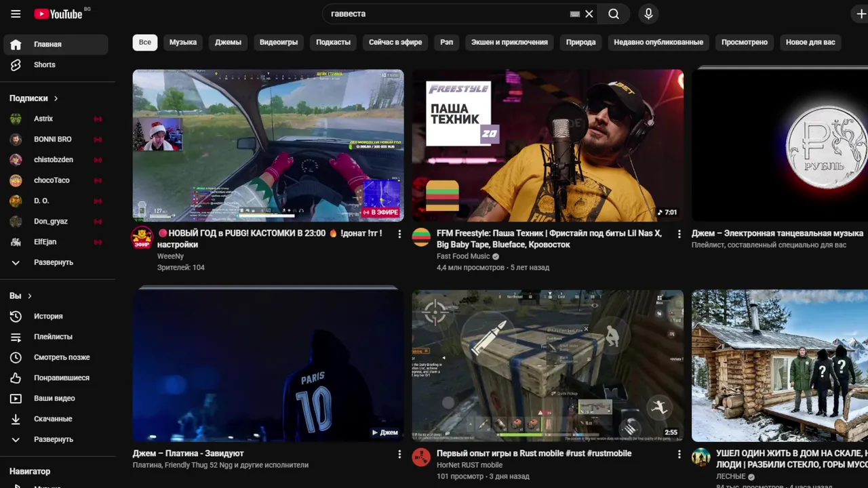The image size is (868, 488).
Task: Open more options for Rust mobile video
Action: click(679, 454)
